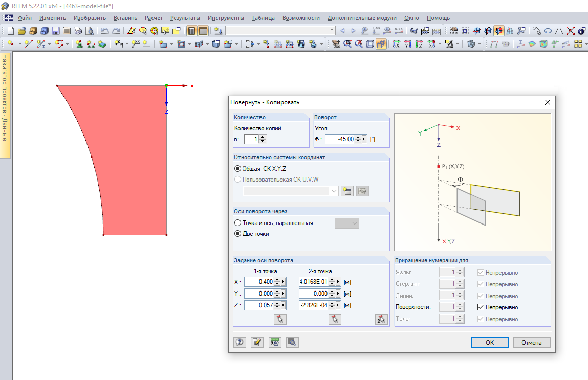Click the new solid icon

click(x=216, y=44)
